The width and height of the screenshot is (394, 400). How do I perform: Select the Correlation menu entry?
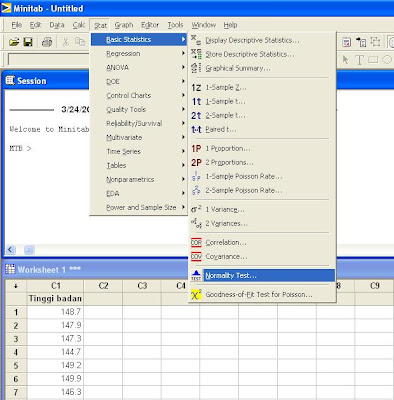click(x=262, y=242)
